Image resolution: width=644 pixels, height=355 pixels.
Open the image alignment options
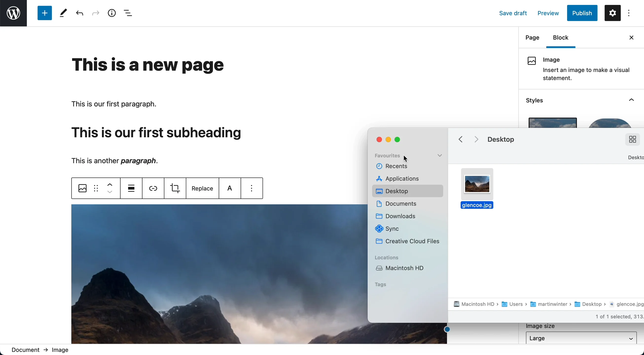131,188
